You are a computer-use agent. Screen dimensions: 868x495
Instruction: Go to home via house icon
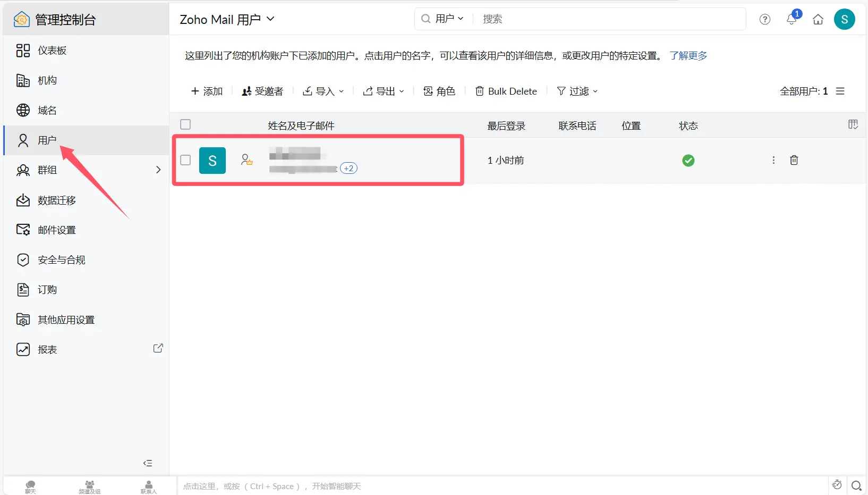(x=818, y=20)
